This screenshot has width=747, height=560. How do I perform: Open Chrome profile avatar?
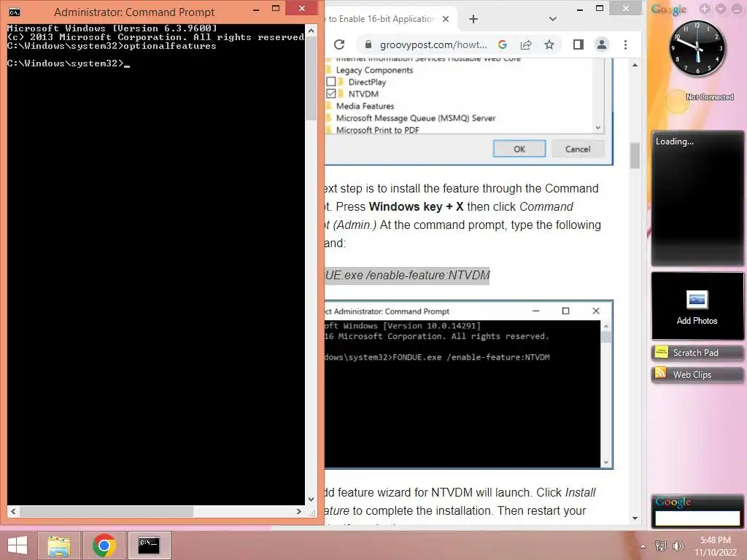point(602,44)
